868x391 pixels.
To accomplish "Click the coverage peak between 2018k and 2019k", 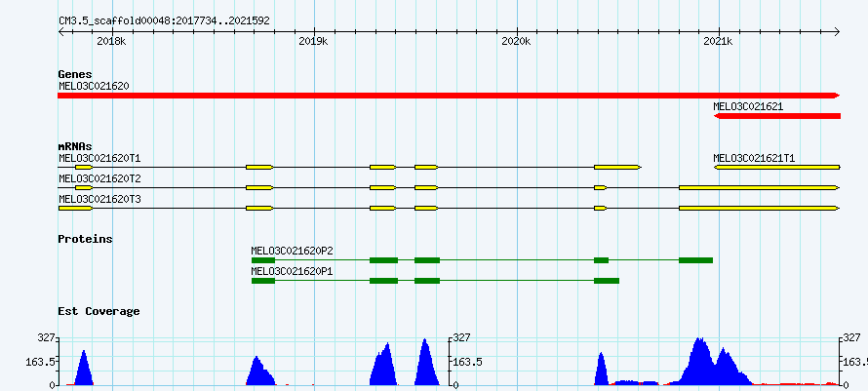I will click(x=260, y=371).
